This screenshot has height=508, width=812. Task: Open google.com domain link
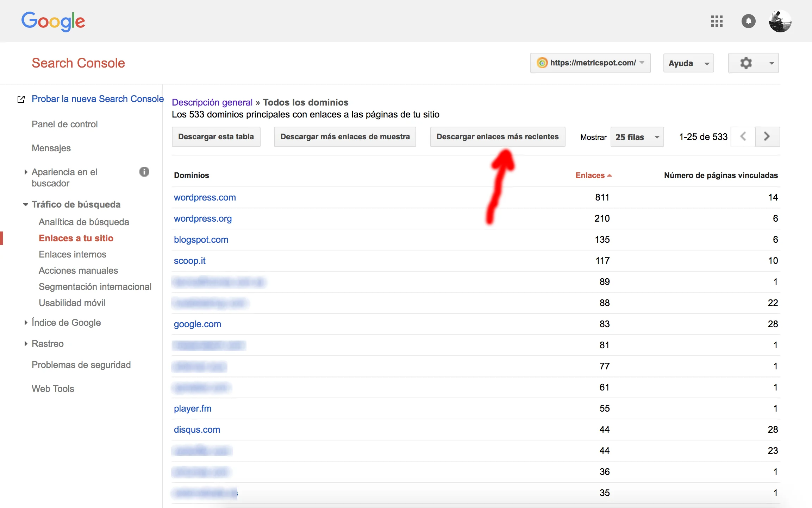point(198,324)
